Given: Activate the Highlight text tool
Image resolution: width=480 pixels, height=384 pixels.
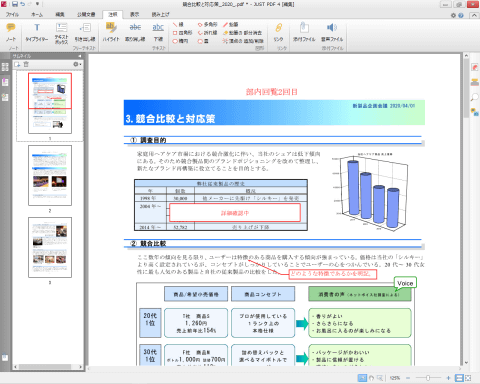Looking at the screenshot, I should 111,32.
